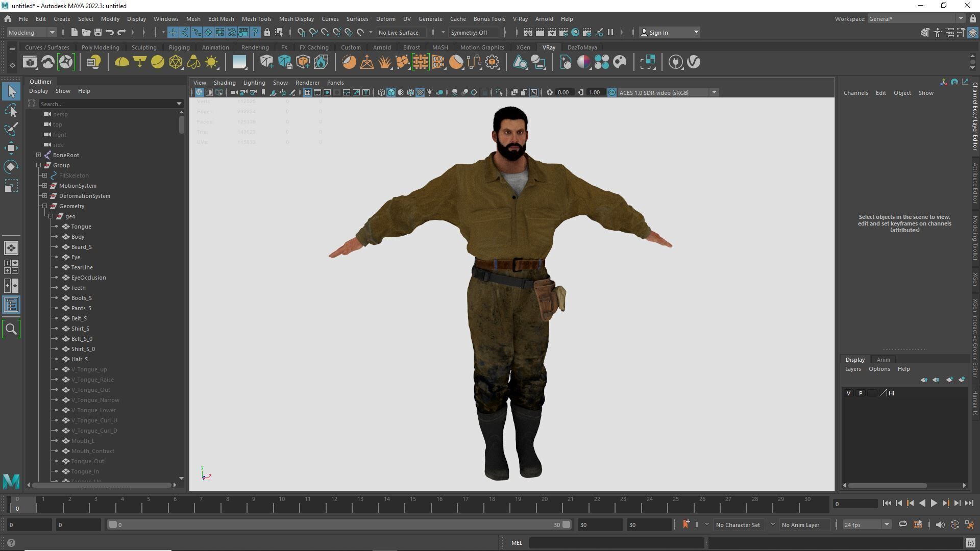Toggle snap to curve icon
The height and width of the screenshot is (551, 980).
[x=313, y=33]
